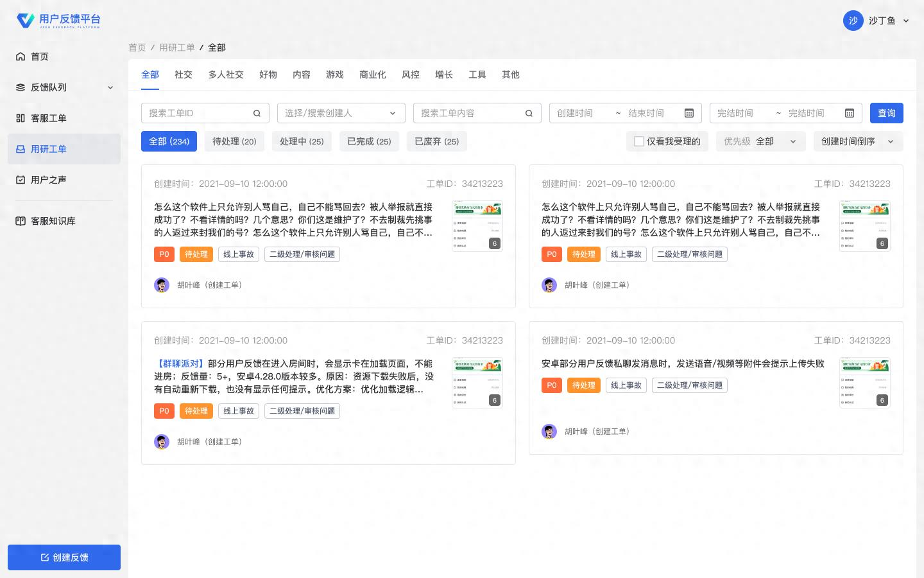Click 首页 in the breadcrumb
This screenshot has height=578, width=924.
tap(137, 48)
